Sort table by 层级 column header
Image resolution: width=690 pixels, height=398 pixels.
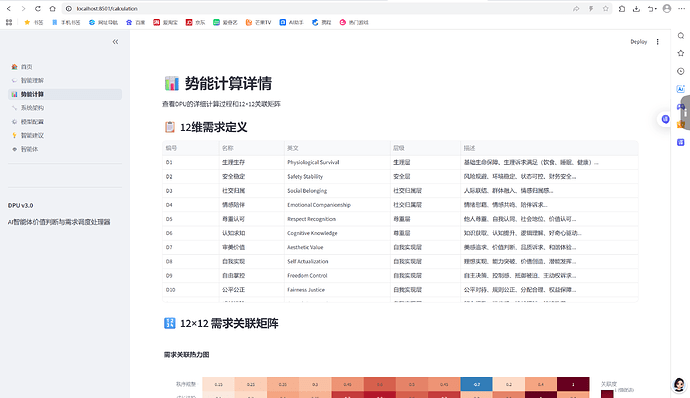[x=425, y=148]
